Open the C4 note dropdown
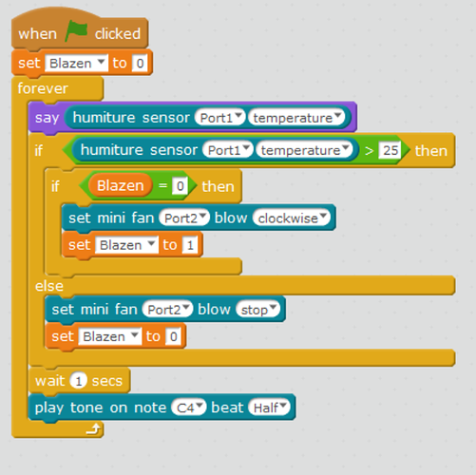The width and height of the screenshot is (476, 475). pyautogui.click(x=189, y=408)
